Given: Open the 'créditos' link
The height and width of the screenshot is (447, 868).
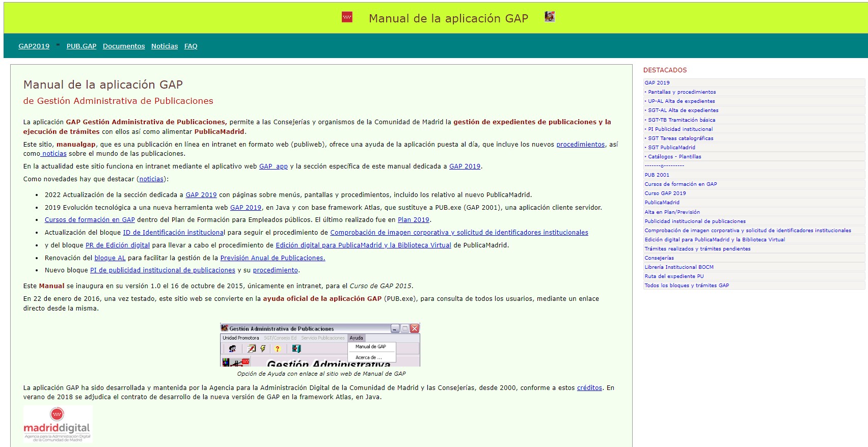Looking at the screenshot, I should click(x=589, y=388).
